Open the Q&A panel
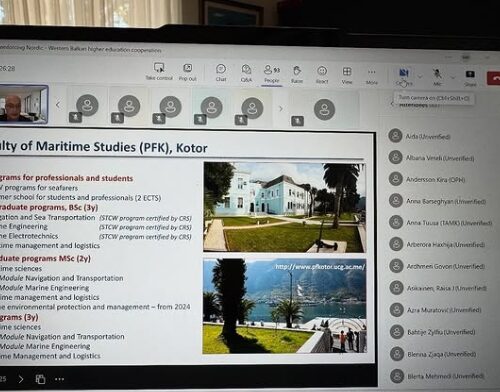 coord(246,73)
